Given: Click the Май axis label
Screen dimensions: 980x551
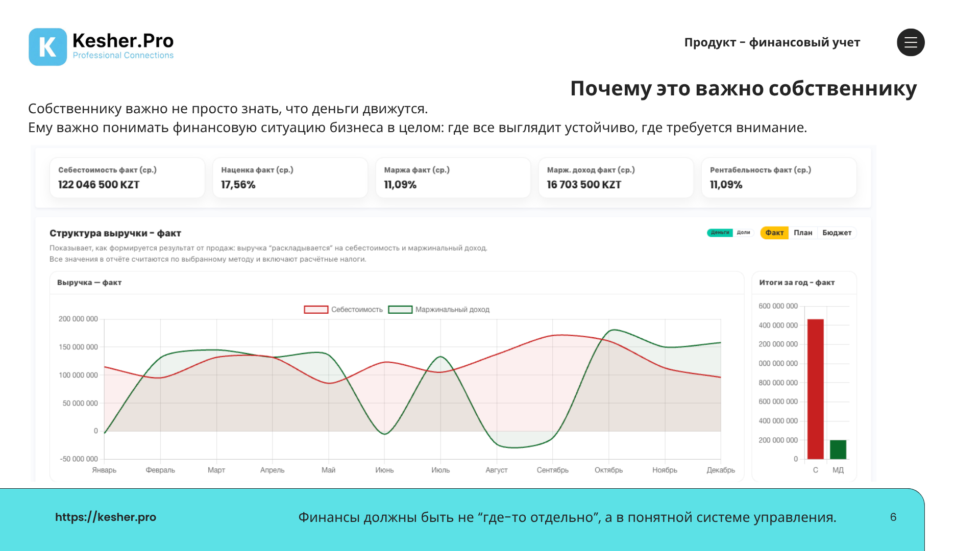Looking at the screenshot, I should click(x=328, y=470).
